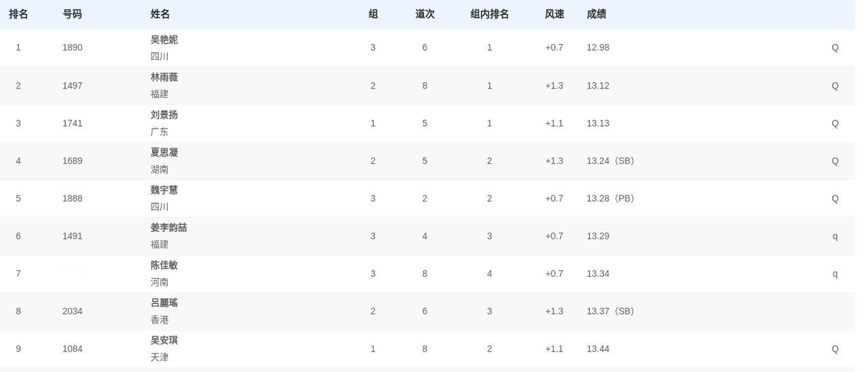
Task: Open athlete 吴安琪's name
Action: (x=164, y=341)
